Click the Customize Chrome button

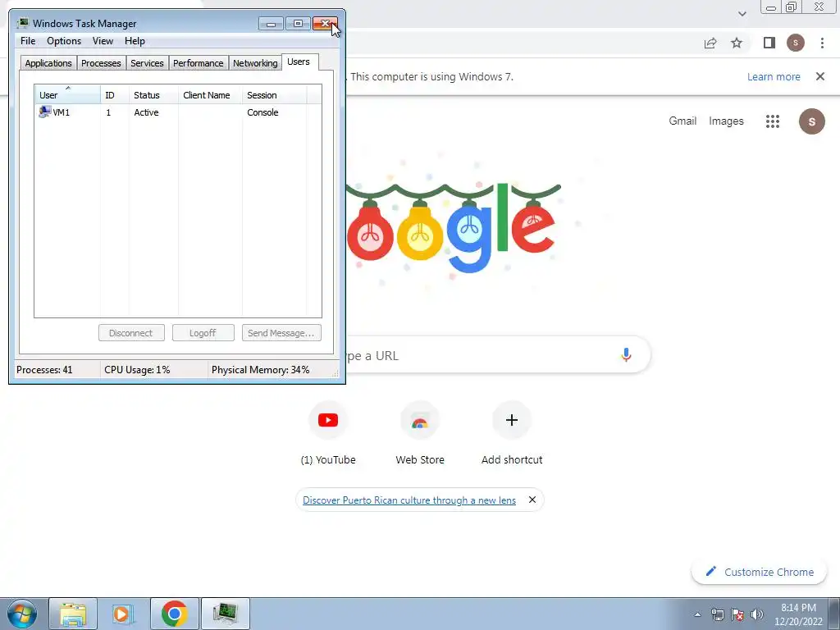[x=760, y=572]
